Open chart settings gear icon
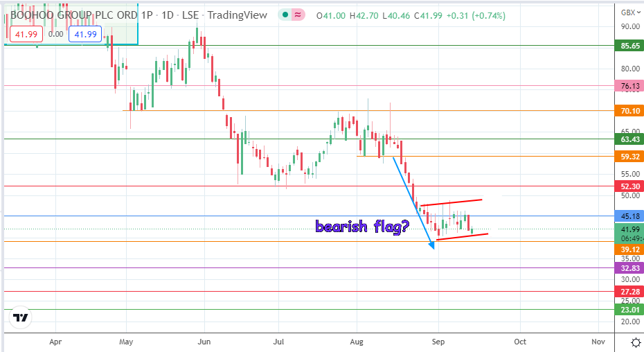The height and width of the screenshot is (352, 644). (x=636, y=342)
